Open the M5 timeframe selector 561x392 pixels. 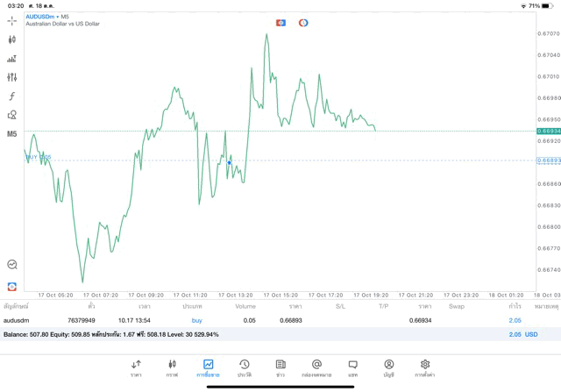12,134
